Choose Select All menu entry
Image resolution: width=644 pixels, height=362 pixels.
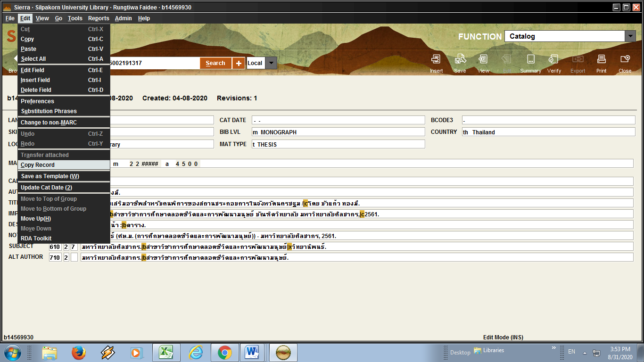(x=64, y=59)
